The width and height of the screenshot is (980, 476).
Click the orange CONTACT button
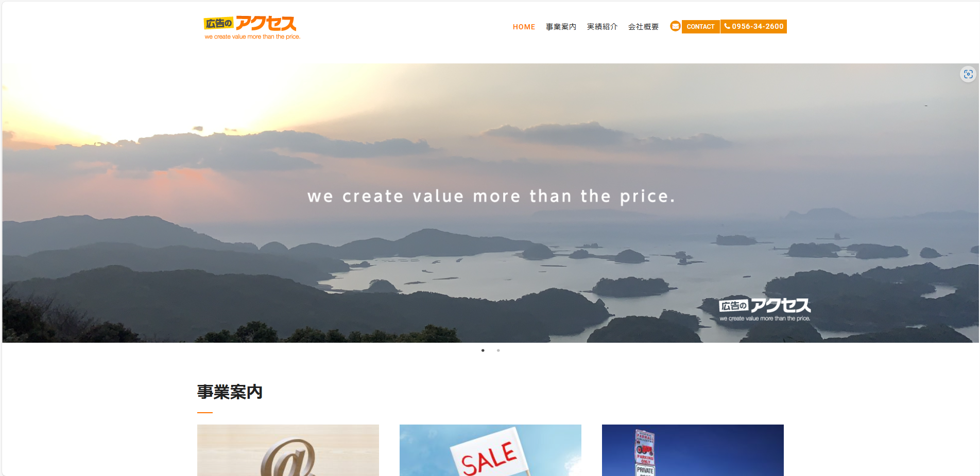tap(700, 27)
